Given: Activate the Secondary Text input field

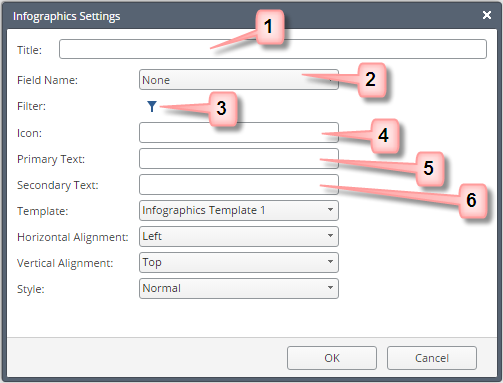Looking at the screenshot, I should pos(239,184).
